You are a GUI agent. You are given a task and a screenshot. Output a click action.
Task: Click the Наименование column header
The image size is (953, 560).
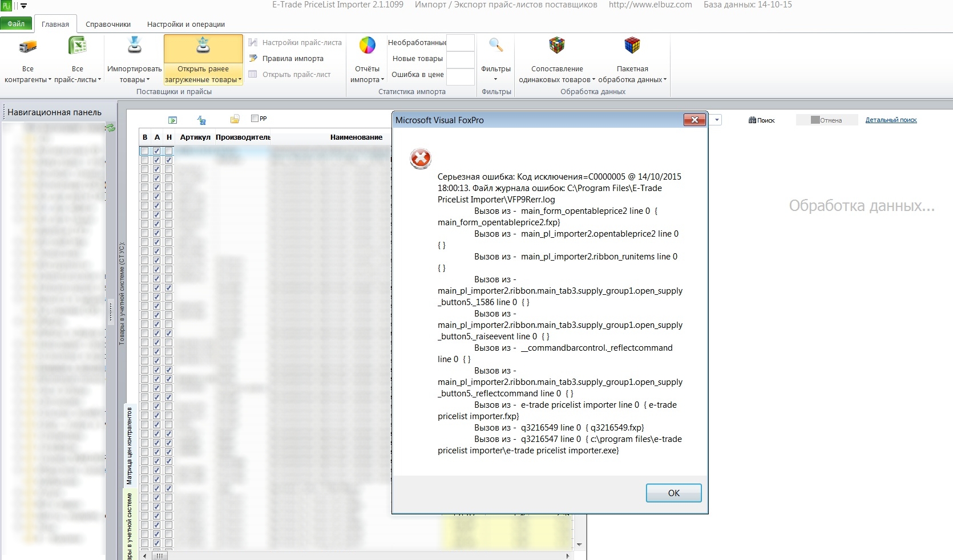pyautogui.click(x=356, y=137)
